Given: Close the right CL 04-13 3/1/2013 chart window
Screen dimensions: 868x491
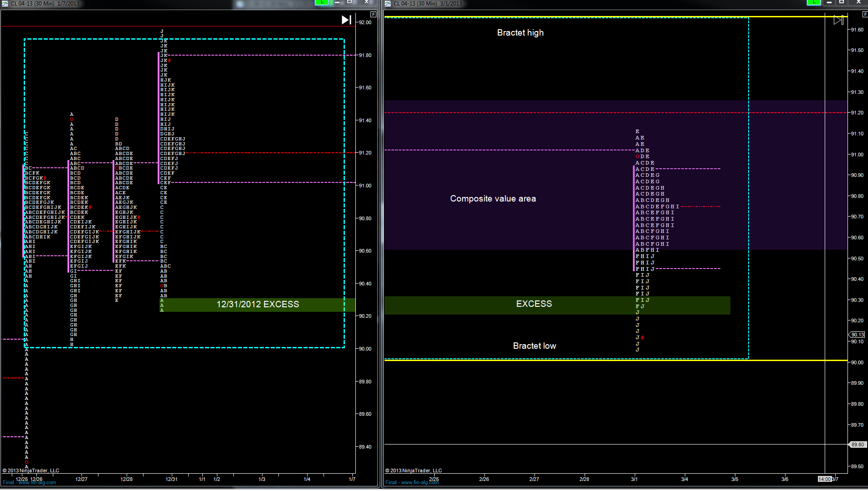Looking at the screenshot, I should [858, 2].
